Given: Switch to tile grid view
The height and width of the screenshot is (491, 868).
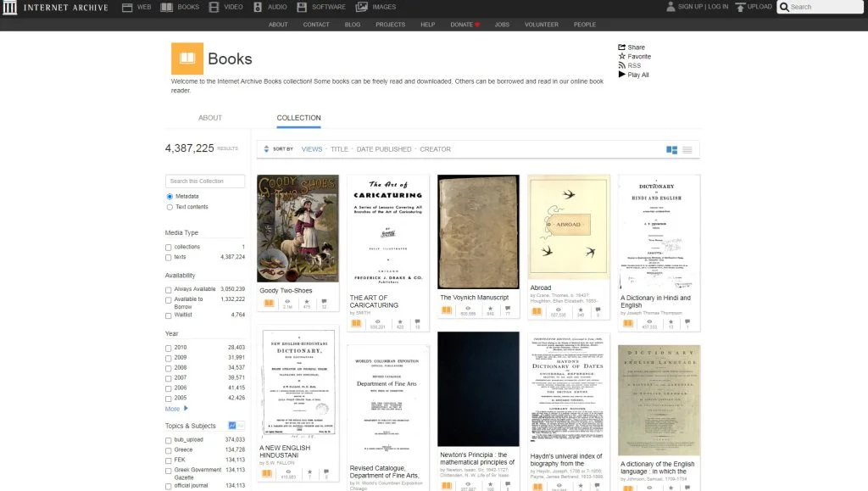Looking at the screenshot, I should pos(671,149).
